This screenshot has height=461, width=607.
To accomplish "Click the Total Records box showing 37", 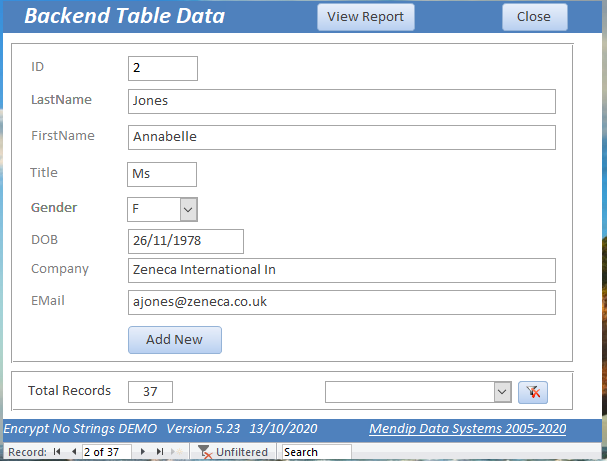I will tap(150, 392).
